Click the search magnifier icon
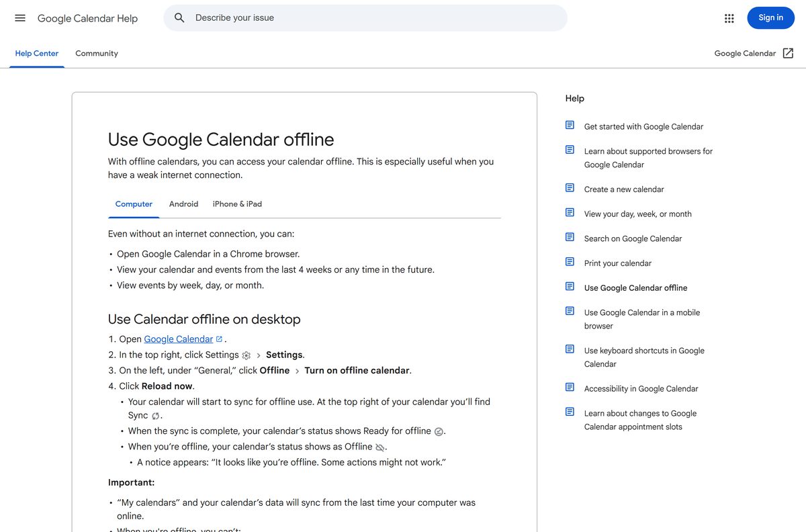This screenshot has width=806, height=532. 179,18
